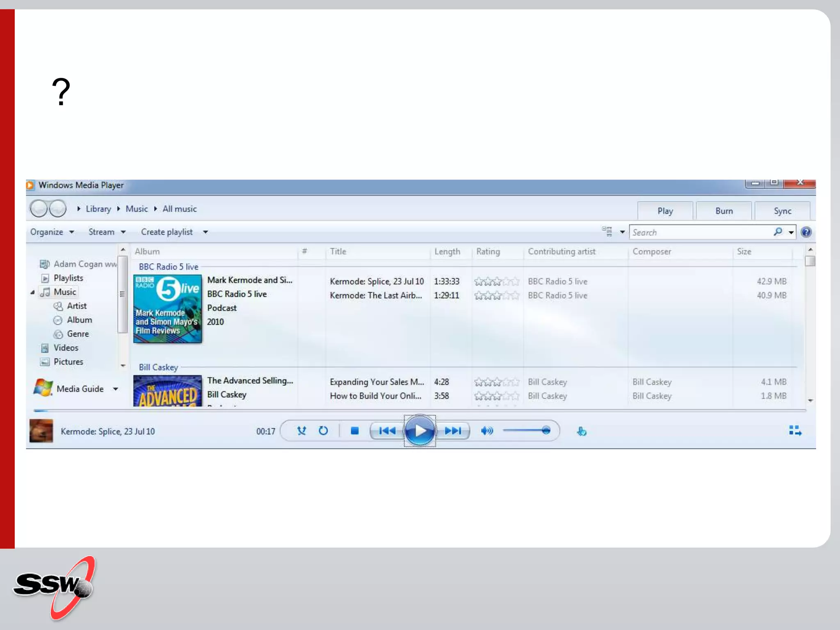Expand the Create playlist dropdown arrow

(x=205, y=232)
